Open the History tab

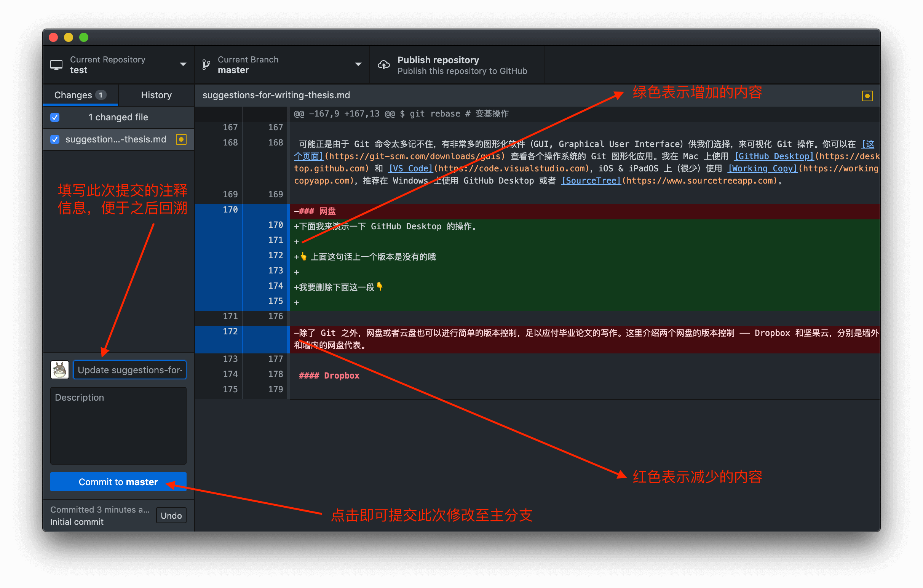click(156, 95)
